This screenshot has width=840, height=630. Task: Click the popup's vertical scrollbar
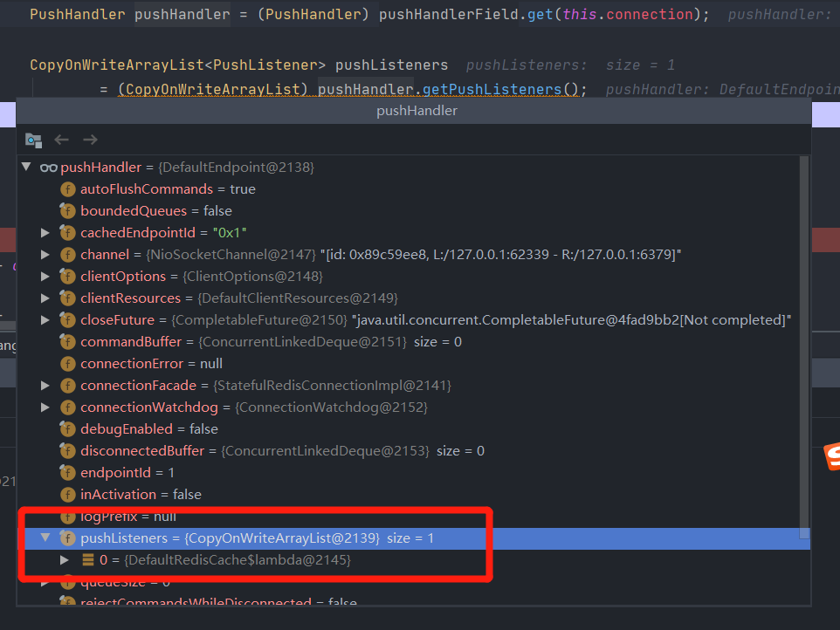click(x=805, y=349)
